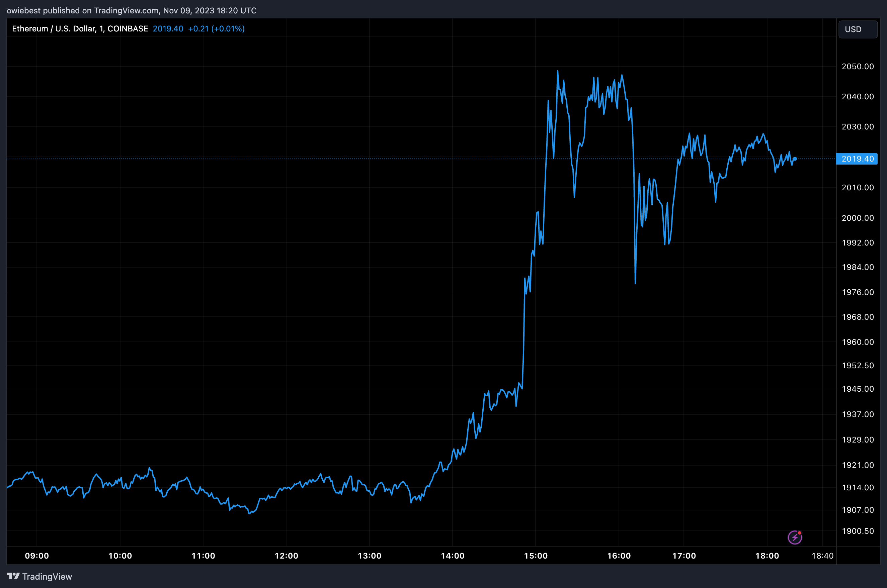887x588 pixels.
Task: Click the last price dot on the line
Action: coord(795,159)
